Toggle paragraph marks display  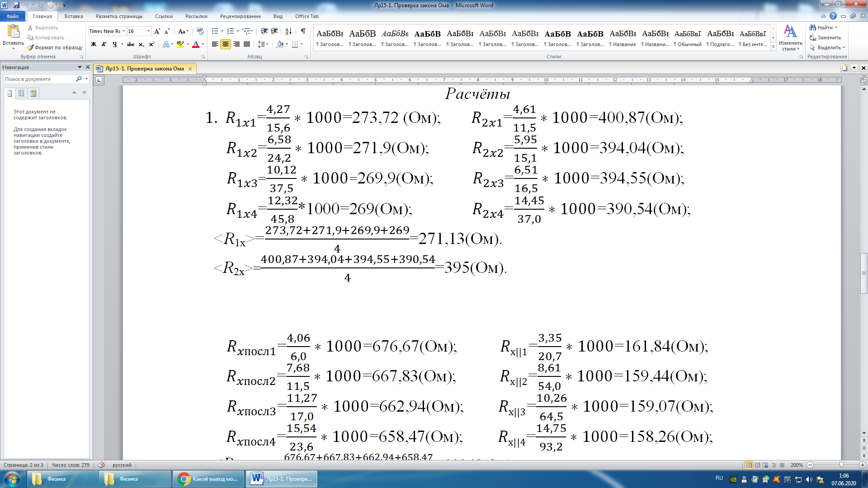[x=303, y=31]
